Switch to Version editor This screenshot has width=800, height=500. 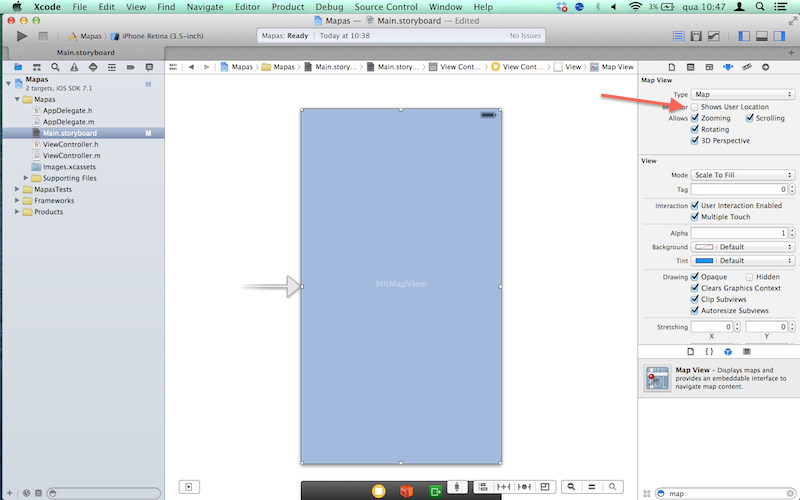[x=714, y=36]
